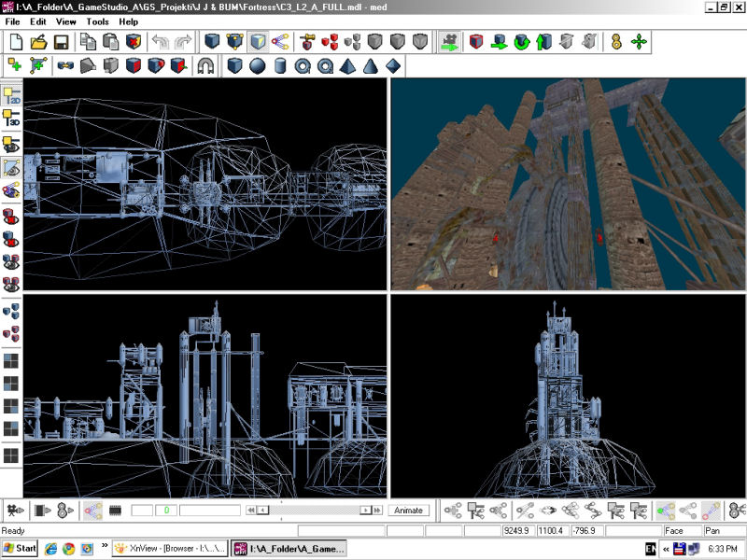Click the Start button
The height and width of the screenshot is (560, 747).
[20, 549]
